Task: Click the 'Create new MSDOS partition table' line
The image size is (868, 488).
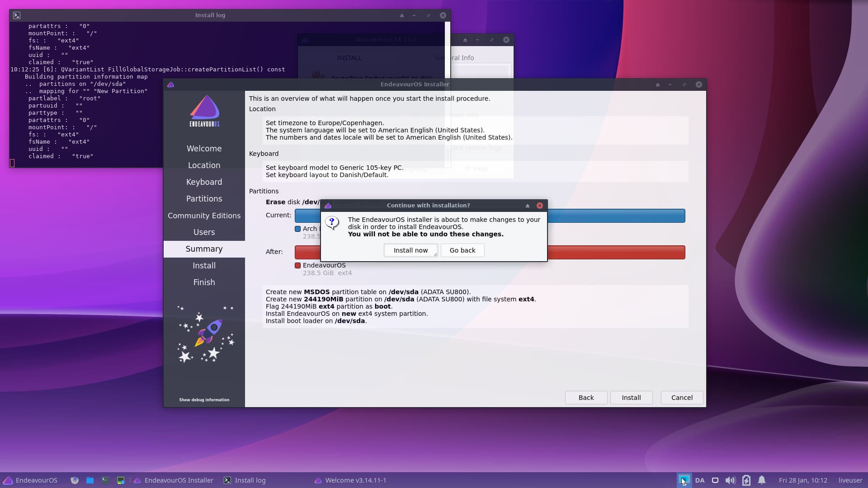Action: tap(368, 292)
